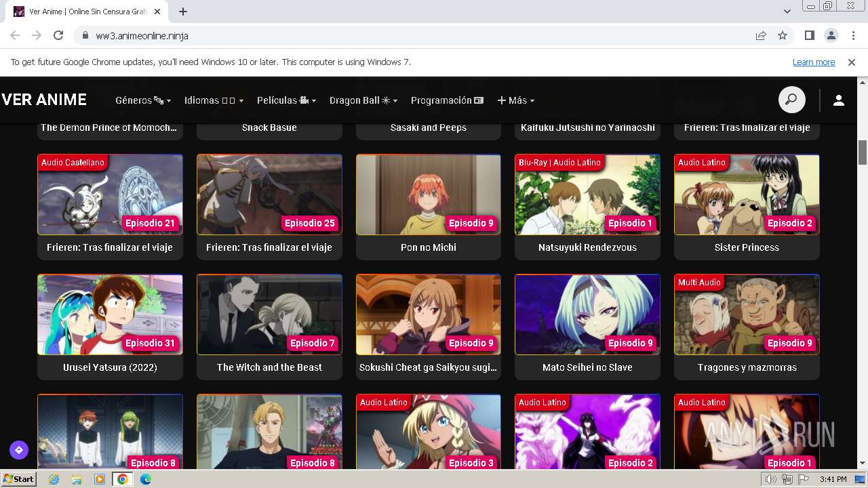Open Urusei Yatsura Episodio 31 thumbnail

pos(110,314)
